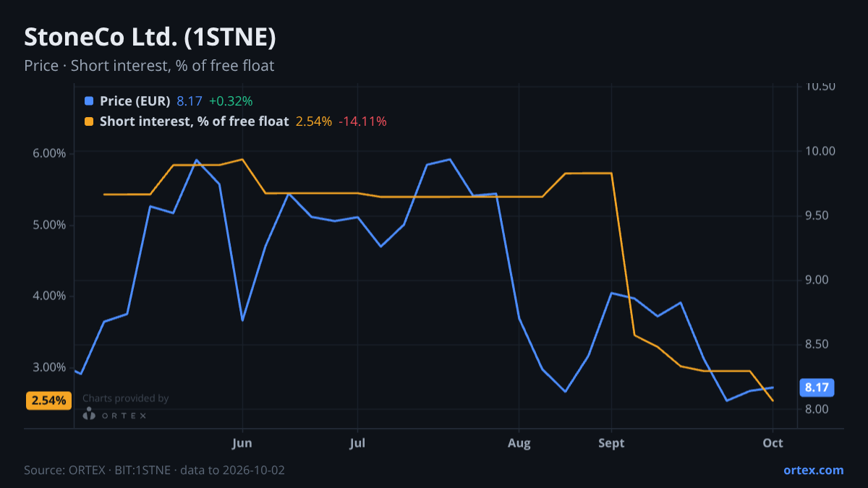
Task: Click the 8.17 price value in legend
Action: [x=190, y=101]
